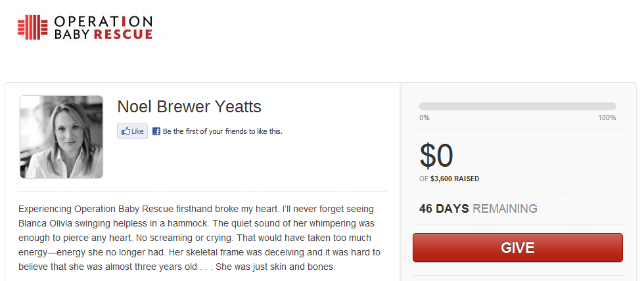Click the small Facebook "f" icon
Image resolution: width=644 pixels, height=281 pixels.
pos(156,131)
